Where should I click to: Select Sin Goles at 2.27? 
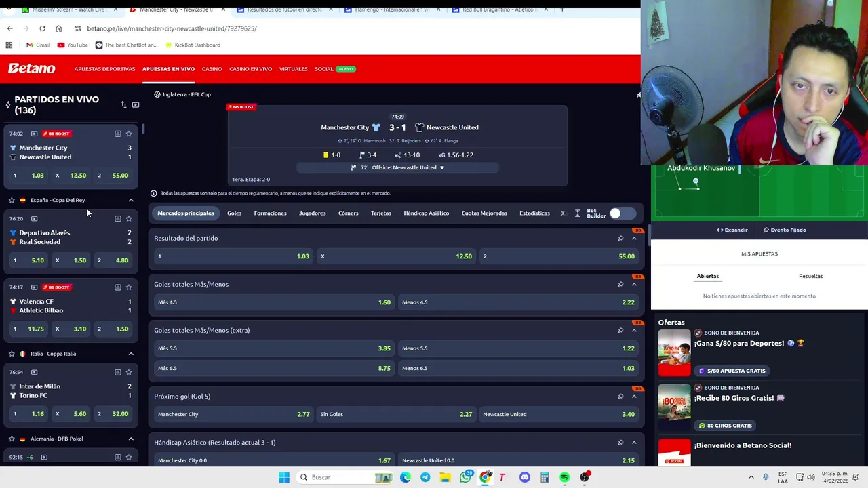[x=396, y=414]
